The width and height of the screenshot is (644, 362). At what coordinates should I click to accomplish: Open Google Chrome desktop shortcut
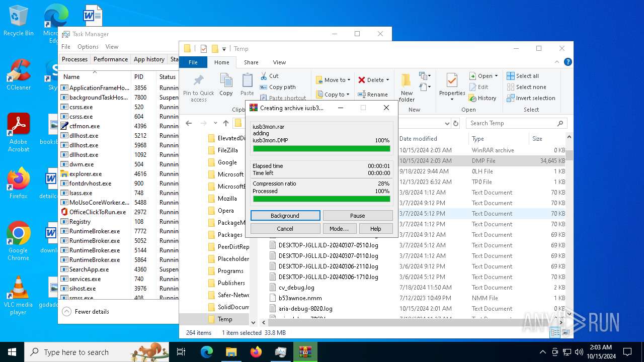point(18,241)
